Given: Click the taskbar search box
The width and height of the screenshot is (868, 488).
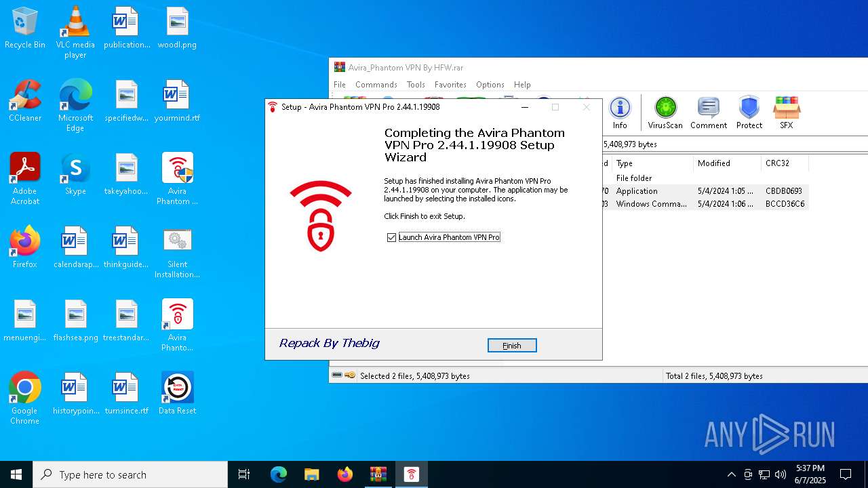Looking at the screenshot, I should (130, 474).
